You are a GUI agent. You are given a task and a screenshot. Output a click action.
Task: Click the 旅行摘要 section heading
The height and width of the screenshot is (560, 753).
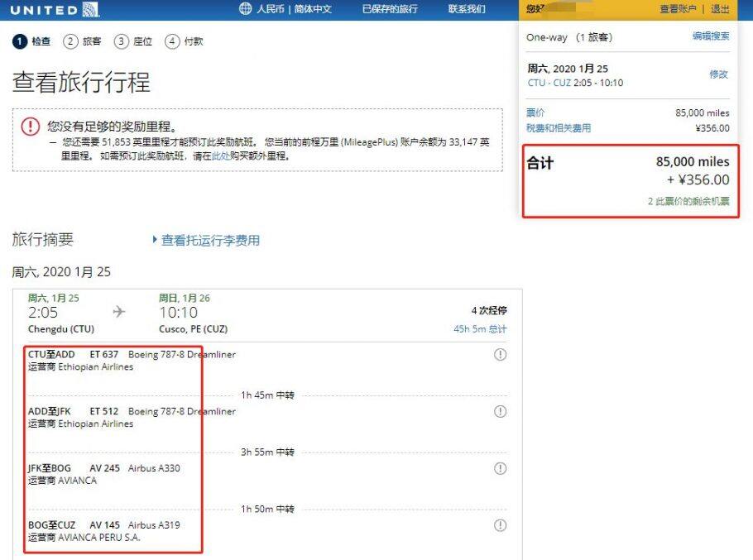(43, 239)
